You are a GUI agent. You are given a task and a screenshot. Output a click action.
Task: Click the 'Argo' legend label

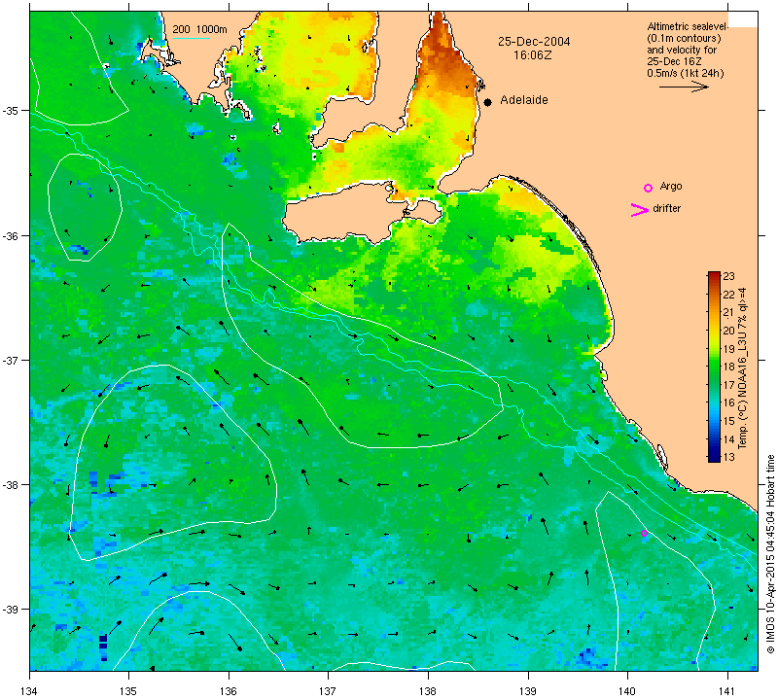[671, 186]
